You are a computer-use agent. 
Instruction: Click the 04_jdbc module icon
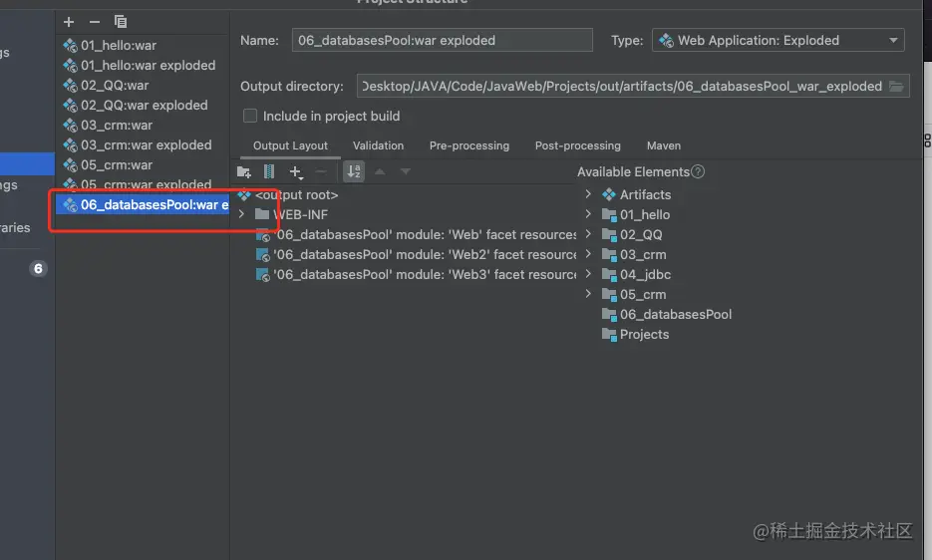pyautogui.click(x=609, y=275)
